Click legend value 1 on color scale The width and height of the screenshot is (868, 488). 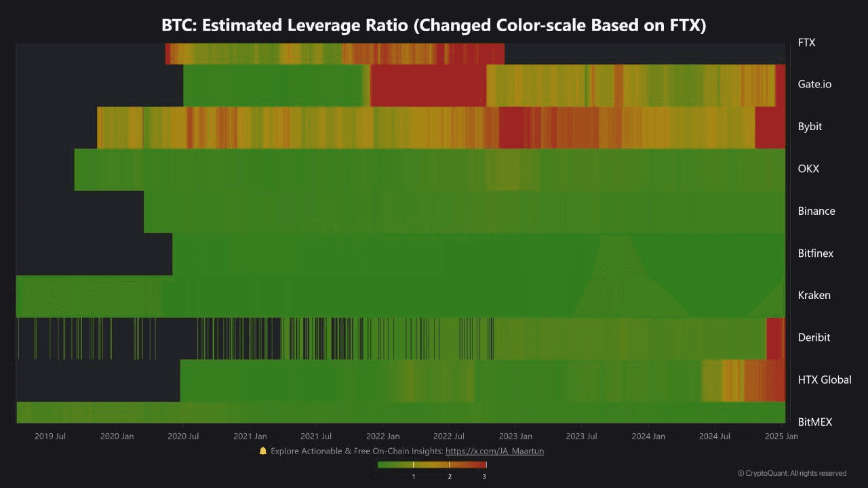pyautogui.click(x=414, y=477)
